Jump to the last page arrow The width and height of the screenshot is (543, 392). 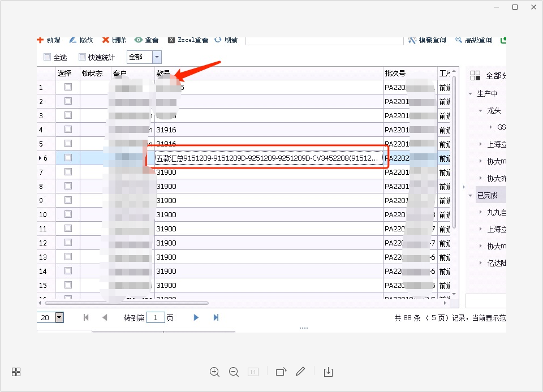tap(216, 317)
